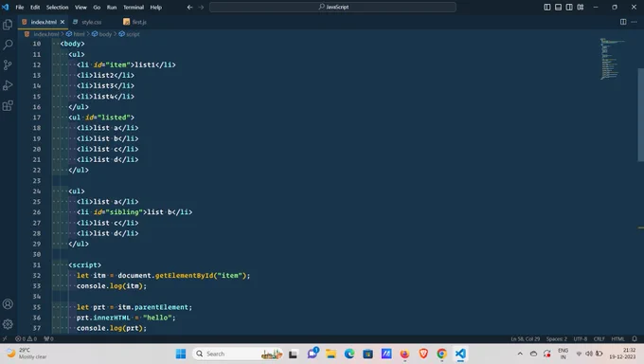The height and width of the screenshot is (364, 644).
Task: Open Microsoft Store from the taskbar
Action: click(367, 354)
